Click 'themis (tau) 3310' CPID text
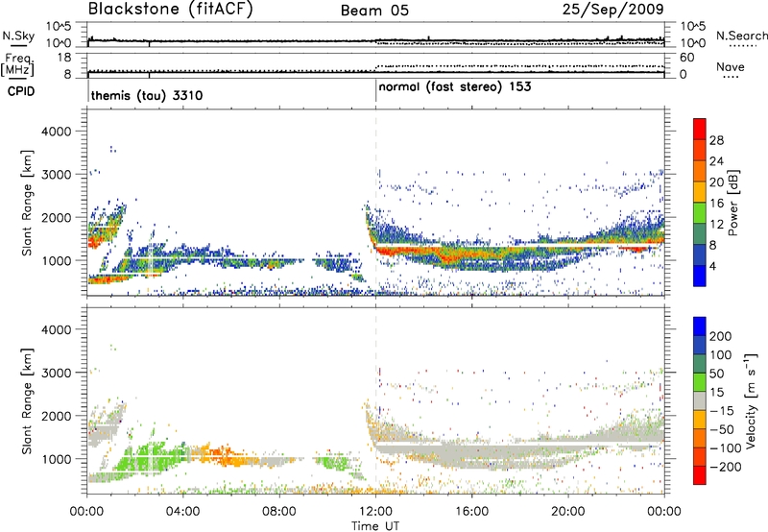 click(x=147, y=95)
